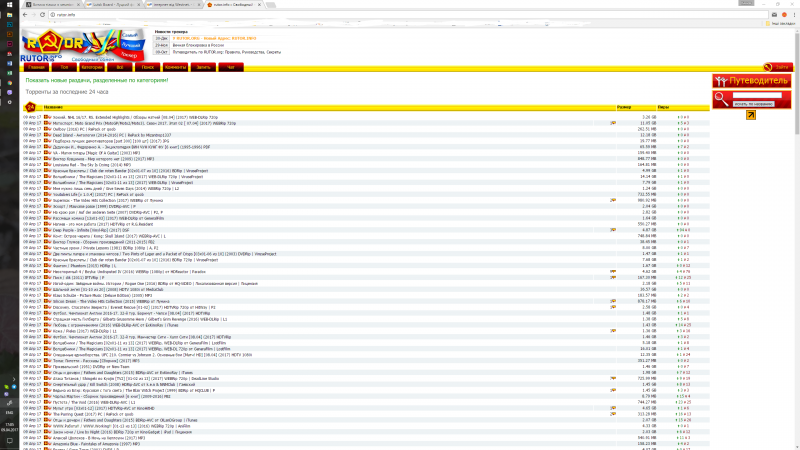Click the green category-split link
Viewport: 800px width, 450px height.
coord(97,79)
